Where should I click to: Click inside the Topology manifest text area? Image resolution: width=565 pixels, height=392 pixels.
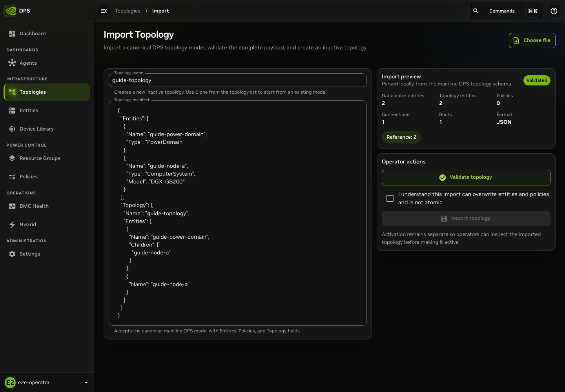238,213
